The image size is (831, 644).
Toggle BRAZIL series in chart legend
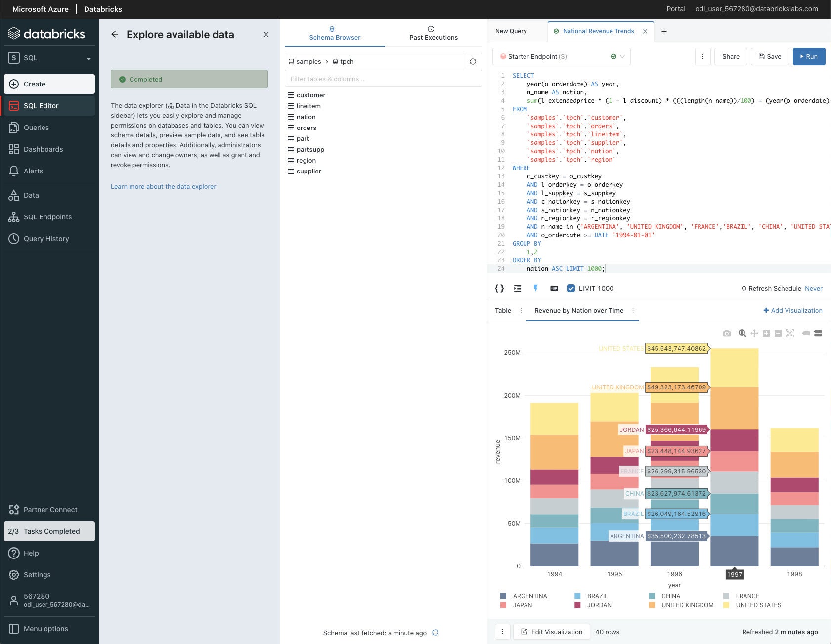tap(591, 596)
